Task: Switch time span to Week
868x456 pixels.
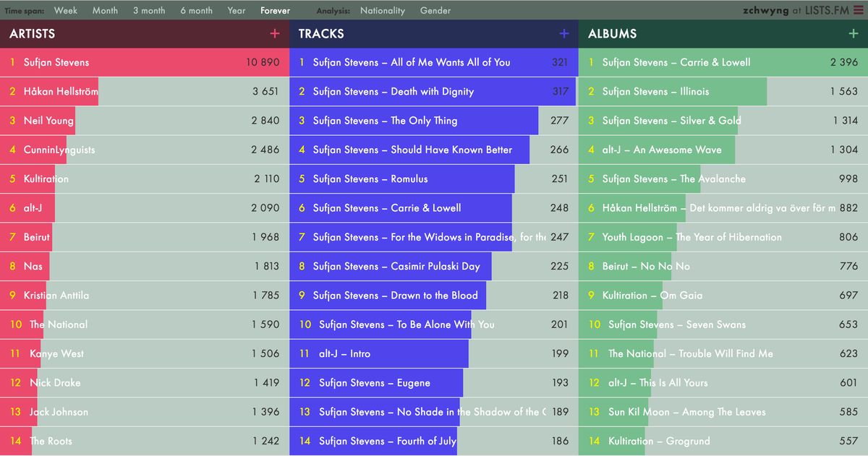Action: 65,10
